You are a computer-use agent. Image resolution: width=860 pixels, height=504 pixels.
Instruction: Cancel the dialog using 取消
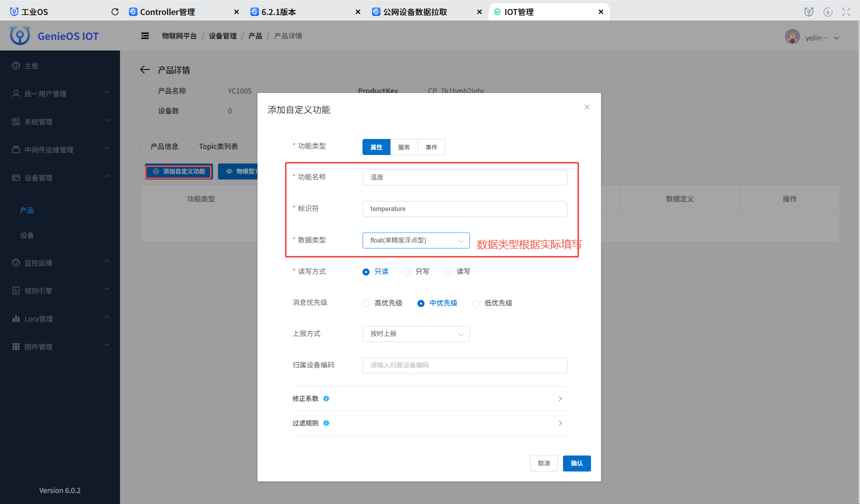[543, 463]
